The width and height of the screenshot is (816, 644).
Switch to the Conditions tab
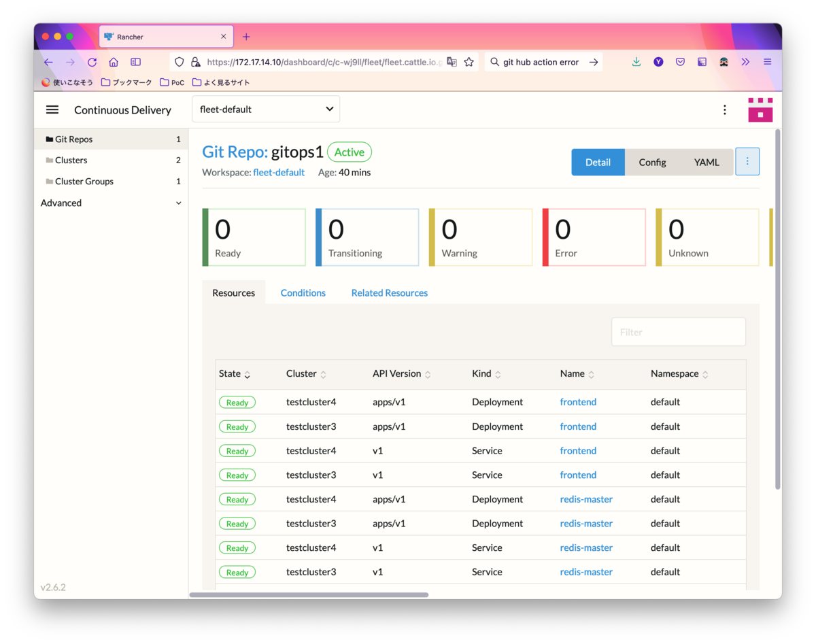(303, 292)
